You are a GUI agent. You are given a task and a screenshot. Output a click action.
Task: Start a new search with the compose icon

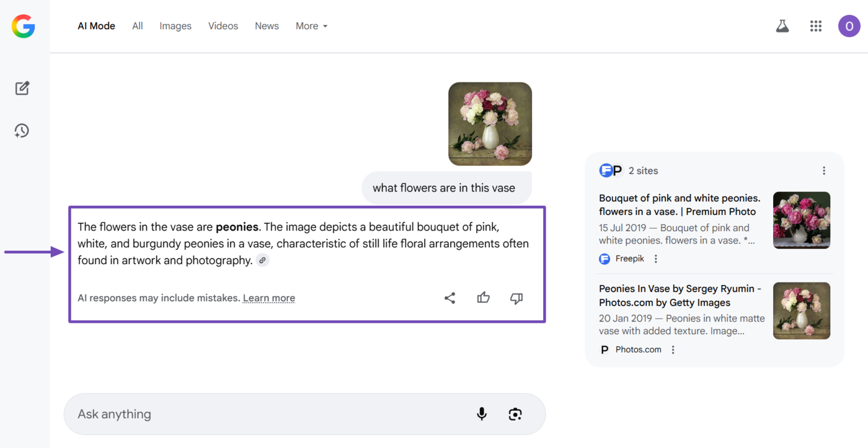point(22,88)
